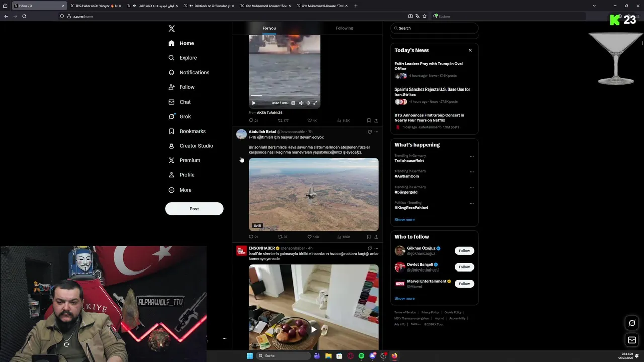Open more options on ENSONHABER post
Viewport: 644px width, 362px height.
(376, 248)
